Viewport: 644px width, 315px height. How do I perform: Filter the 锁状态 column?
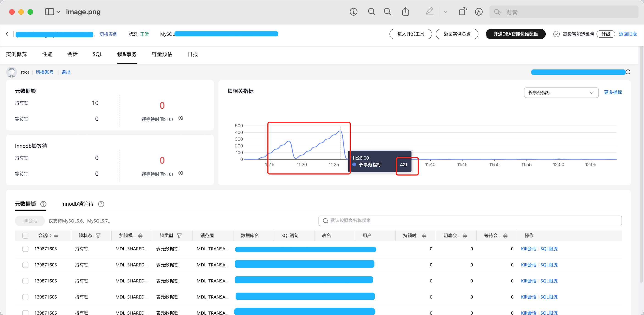98,236
